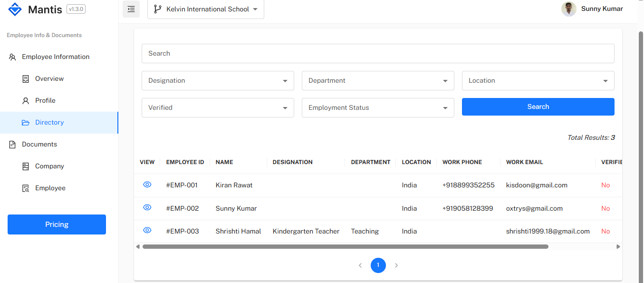Click phone number +918899352255
Screen dimensions: 644x283
[468, 185]
